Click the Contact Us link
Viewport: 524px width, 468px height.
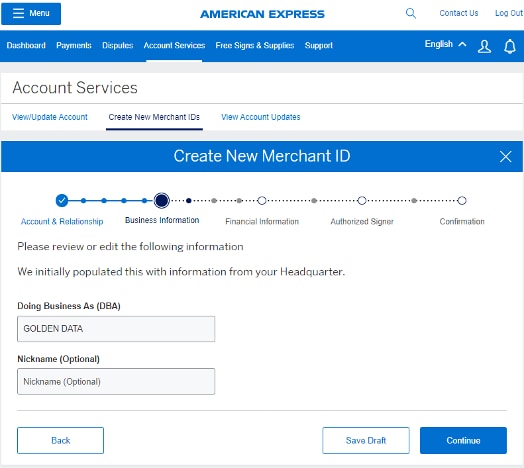tap(459, 13)
